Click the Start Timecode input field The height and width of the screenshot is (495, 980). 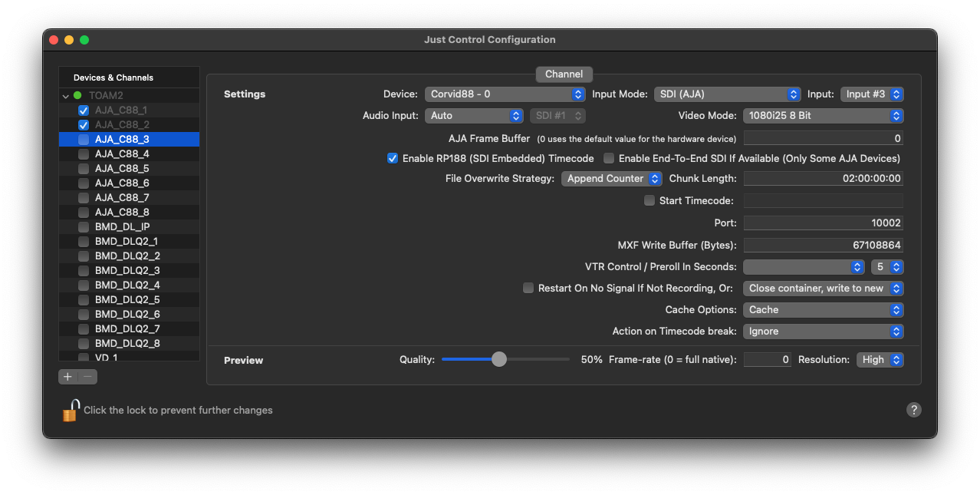coord(823,200)
